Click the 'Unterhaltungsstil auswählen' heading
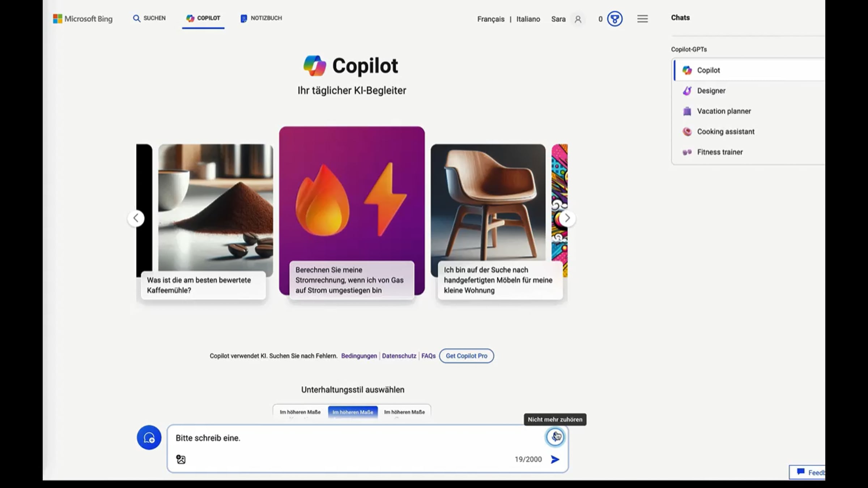Screen dimensions: 868x488 click(353, 390)
